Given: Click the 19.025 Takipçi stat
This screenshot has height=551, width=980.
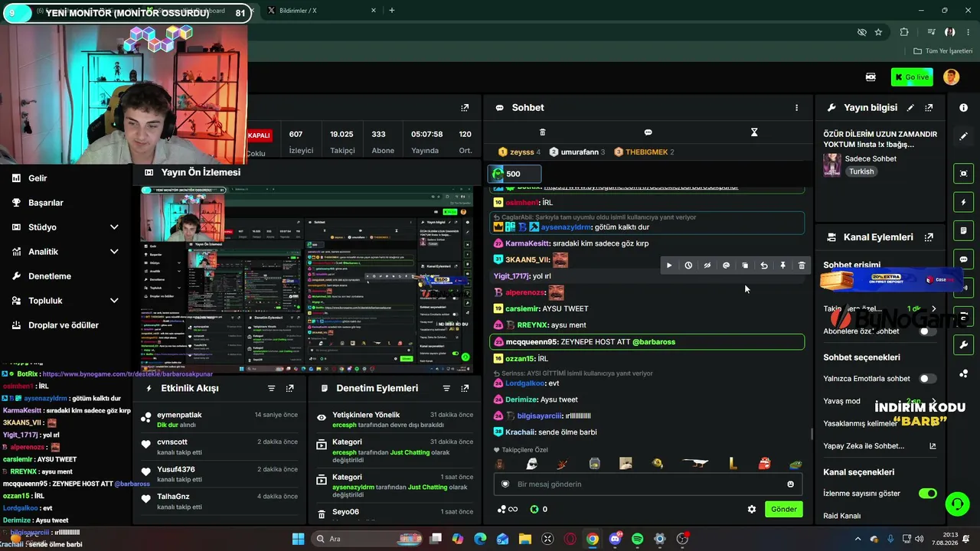Looking at the screenshot, I should 342,142.
